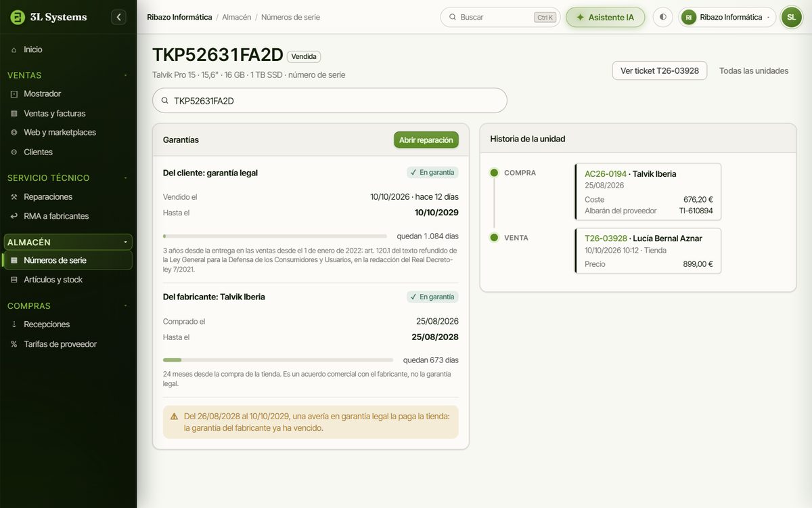Viewport: 812px width, 508px height.
Task: Click the text 'quedan 1.084 días'
Action: click(428, 236)
